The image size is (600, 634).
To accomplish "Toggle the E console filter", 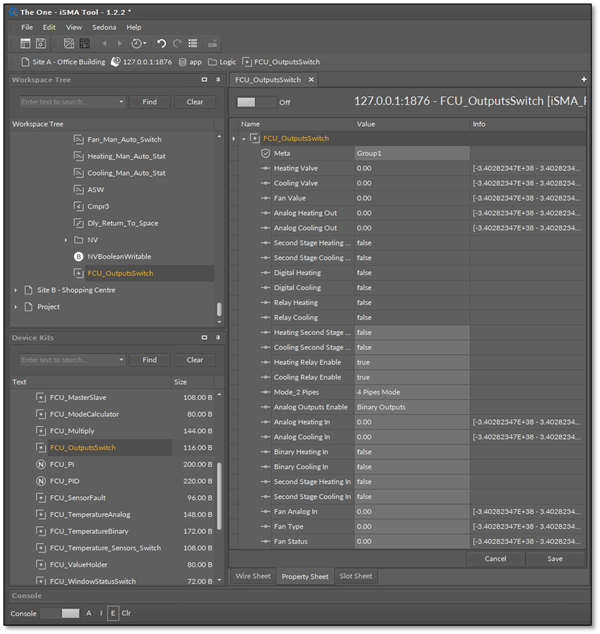I will coord(113,613).
